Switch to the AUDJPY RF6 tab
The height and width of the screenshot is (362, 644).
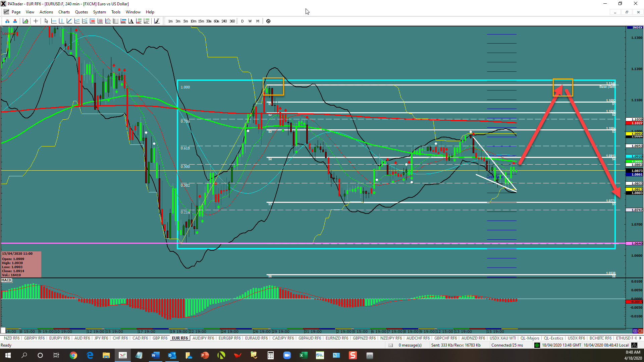pyautogui.click(x=203, y=338)
